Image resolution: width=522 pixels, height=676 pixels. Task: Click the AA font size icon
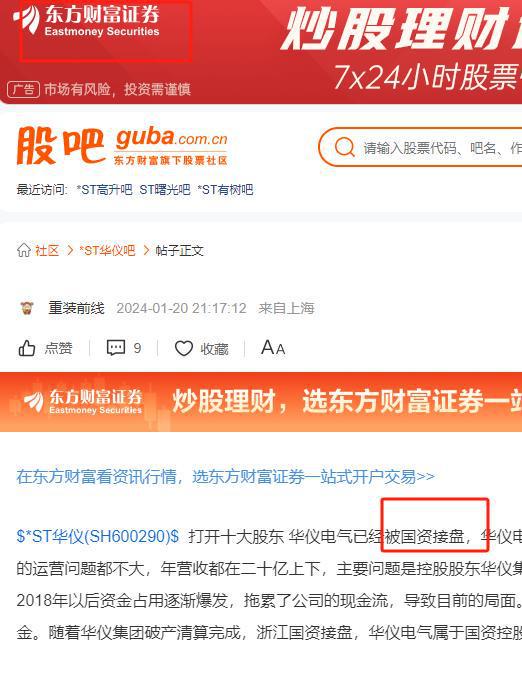(x=273, y=347)
